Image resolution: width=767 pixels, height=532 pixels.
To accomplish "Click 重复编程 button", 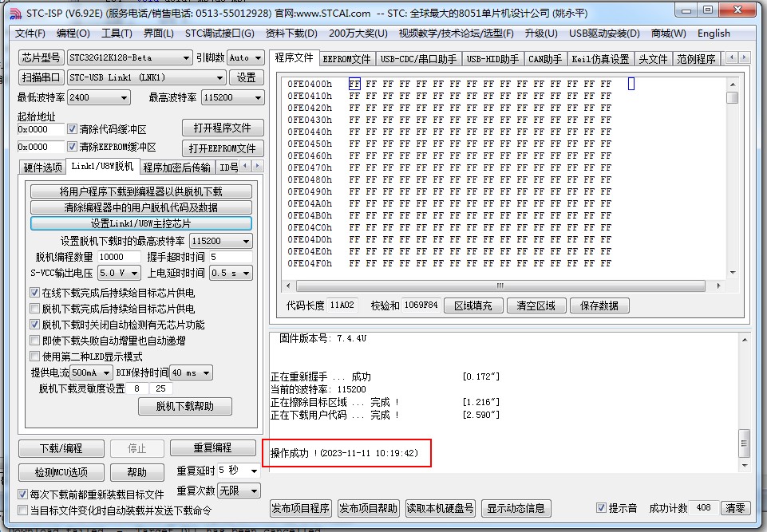I will point(213,448).
